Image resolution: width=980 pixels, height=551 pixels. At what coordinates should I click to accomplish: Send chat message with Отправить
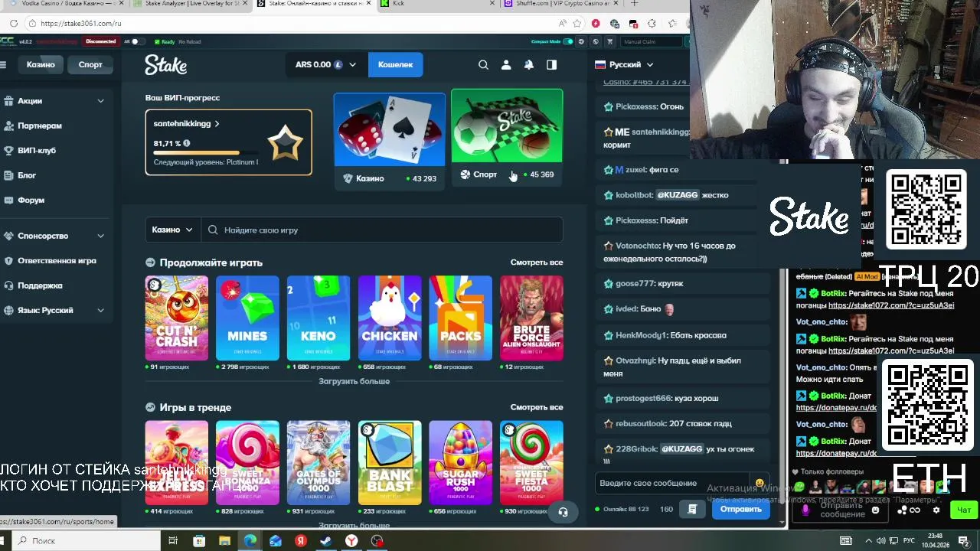click(x=740, y=509)
